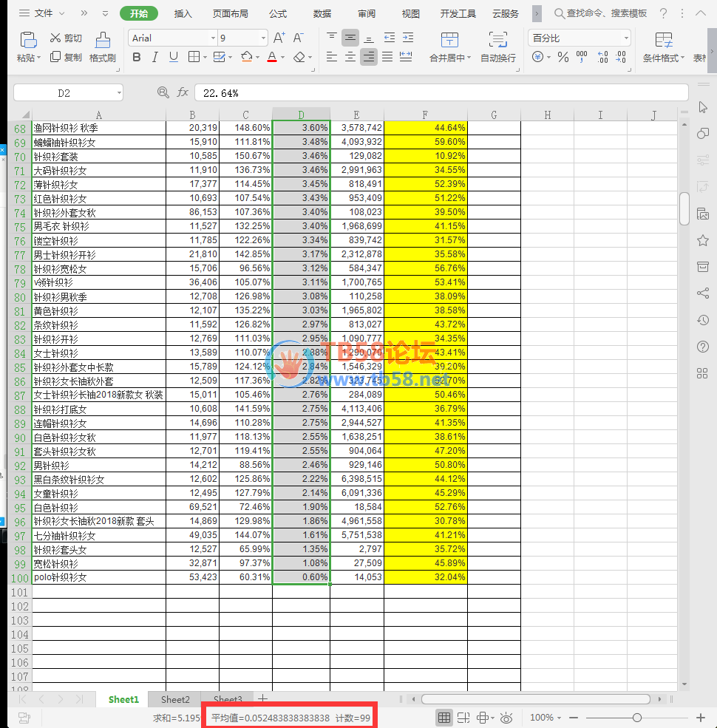Image resolution: width=717 pixels, height=728 pixels.
Task: Toggle bold formatting
Action: pyautogui.click(x=136, y=57)
